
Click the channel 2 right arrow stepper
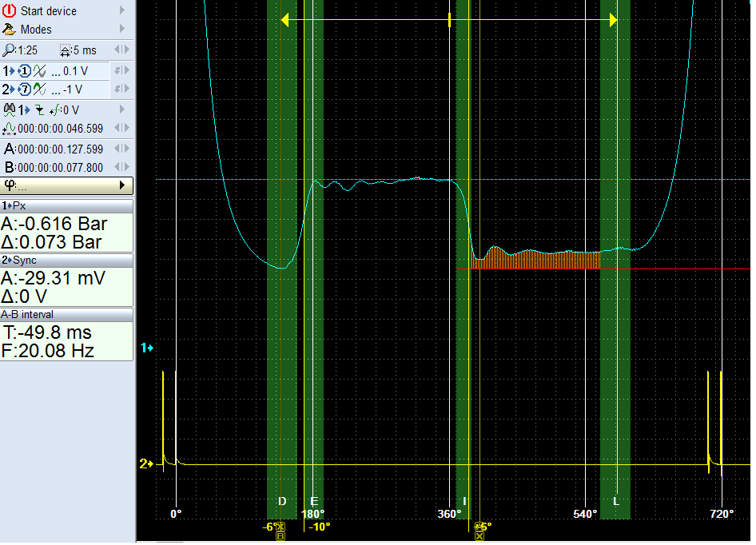(x=126, y=89)
